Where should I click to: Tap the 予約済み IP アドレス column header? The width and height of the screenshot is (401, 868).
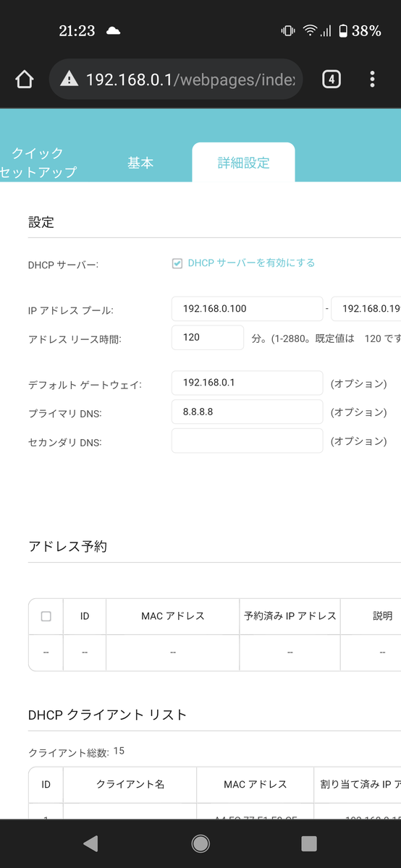[290, 616]
